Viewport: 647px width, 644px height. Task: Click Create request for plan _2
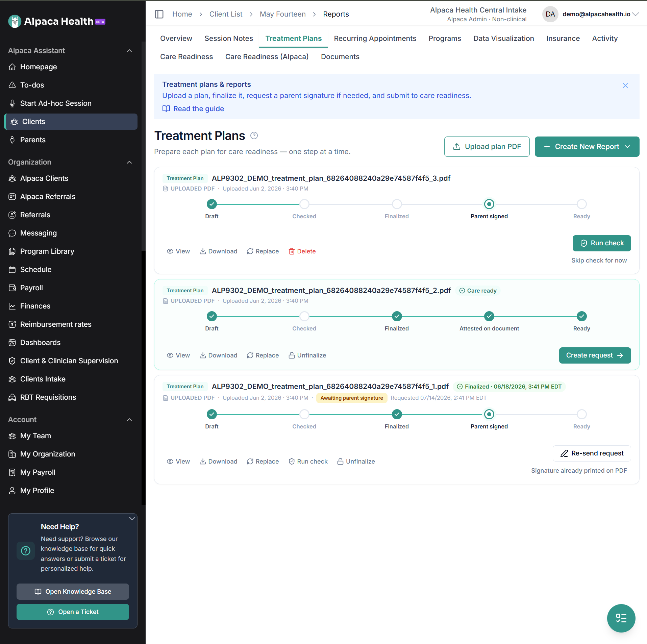(x=595, y=355)
